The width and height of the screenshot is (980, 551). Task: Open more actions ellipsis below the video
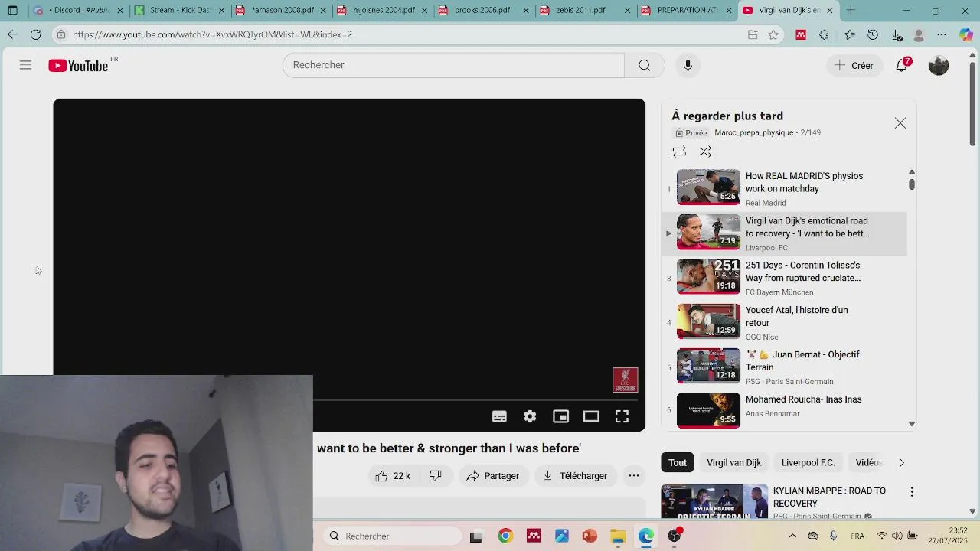(x=634, y=476)
